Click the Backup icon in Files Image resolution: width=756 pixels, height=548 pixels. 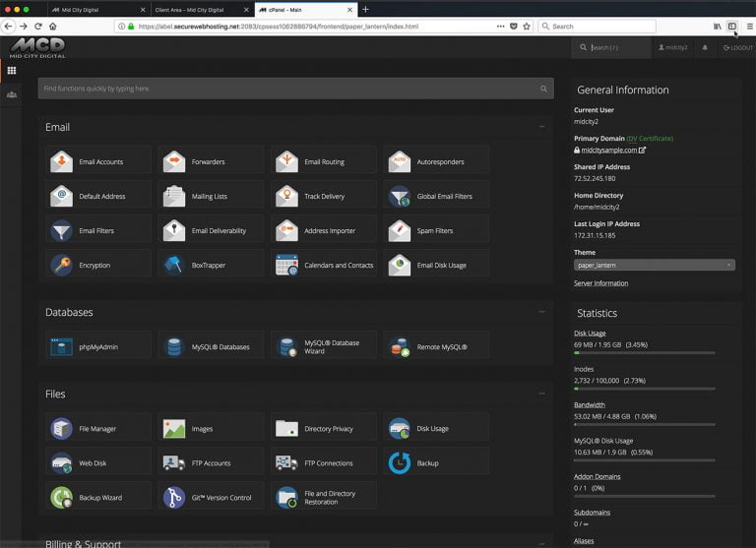pos(400,462)
